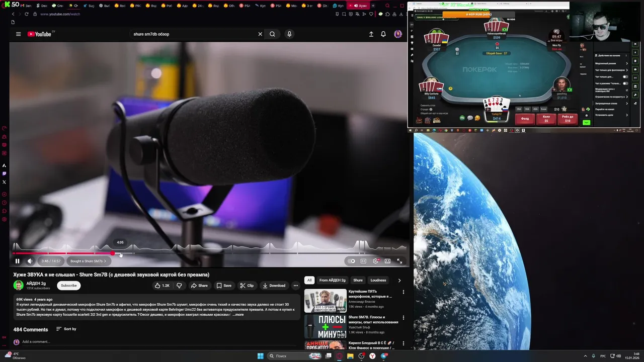Go to the YouTube home logo
Image resolution: width=644 pixels, height=362 pixels.
click(x=40, y=34)
